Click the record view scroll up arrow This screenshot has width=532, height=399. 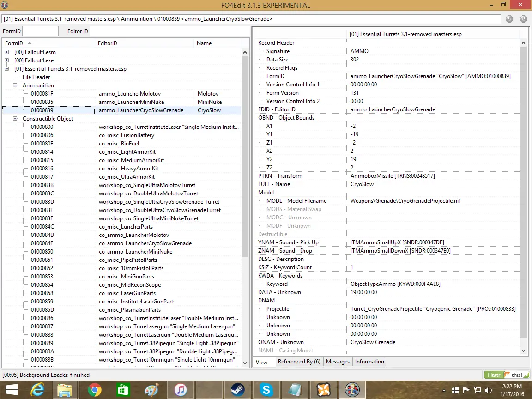pyautogui.click(x=523, y=43)
